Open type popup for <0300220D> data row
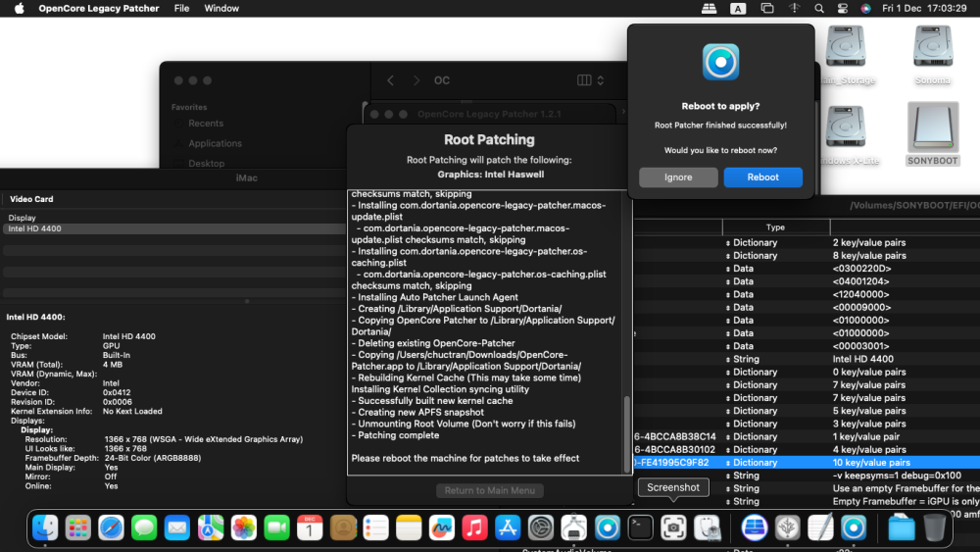The image size is (980, 552). pos(728,269)
